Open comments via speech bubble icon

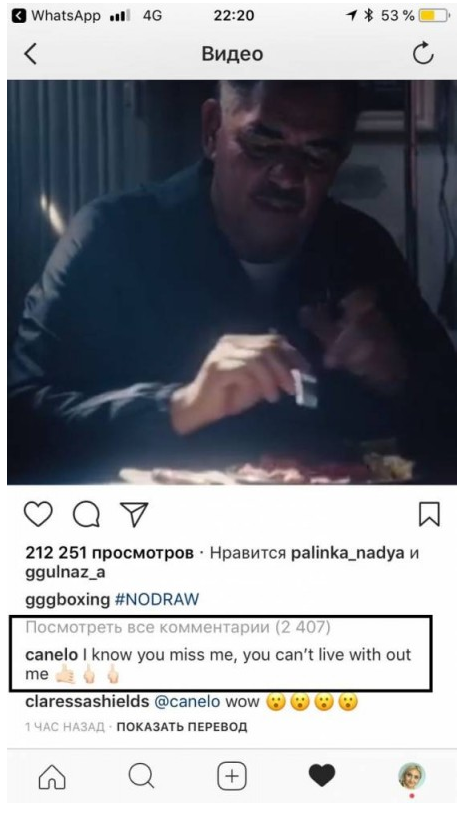[86, 514]
